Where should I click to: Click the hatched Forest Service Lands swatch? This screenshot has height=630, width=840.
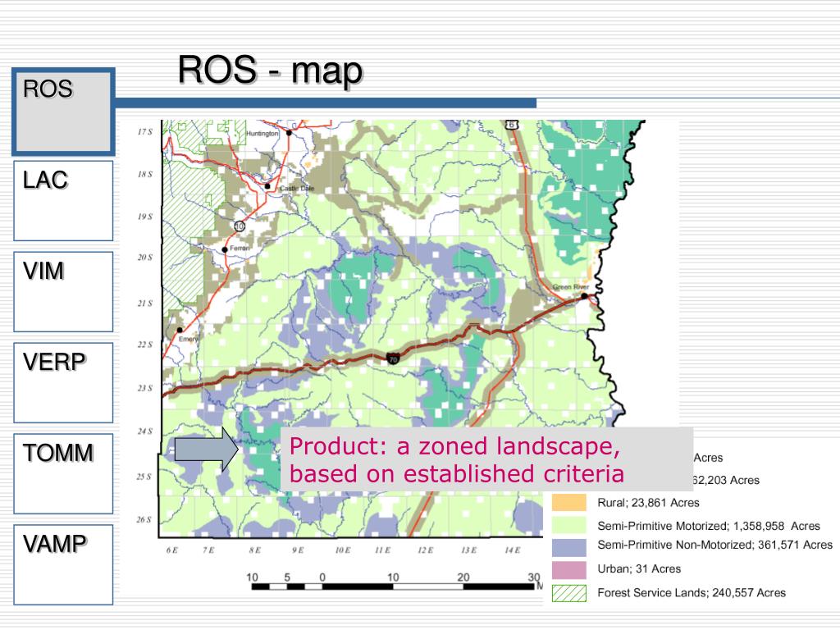[x=569, y=592]
